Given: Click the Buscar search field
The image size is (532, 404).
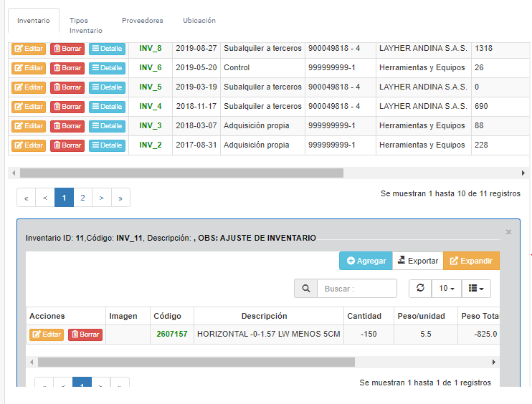Looking at the screenshot, I should tap(356, 289).
